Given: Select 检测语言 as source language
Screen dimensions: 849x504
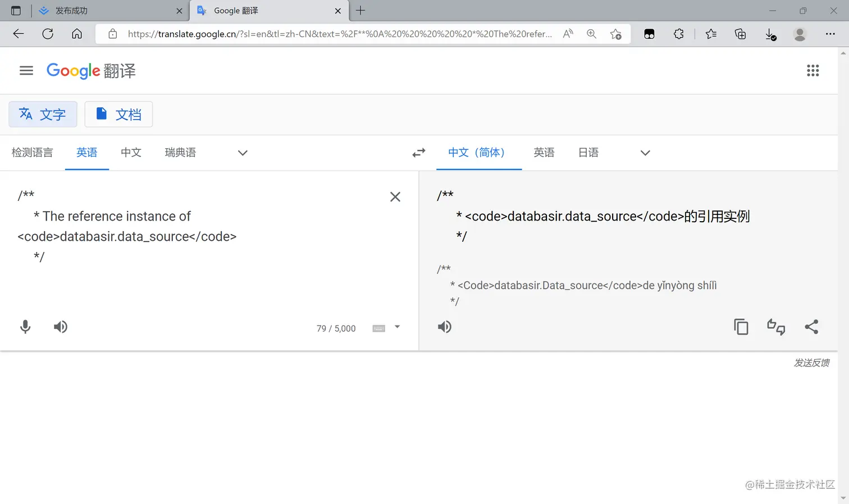Looking at the screenshot, I should 33,153.
